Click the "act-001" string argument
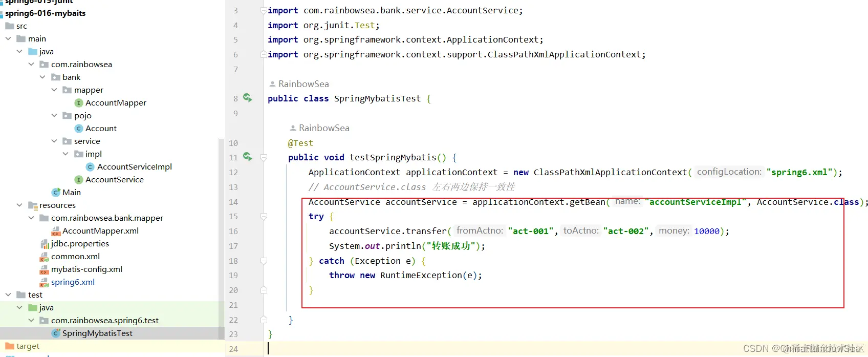 pyautogui.click(x=531, y=231)
